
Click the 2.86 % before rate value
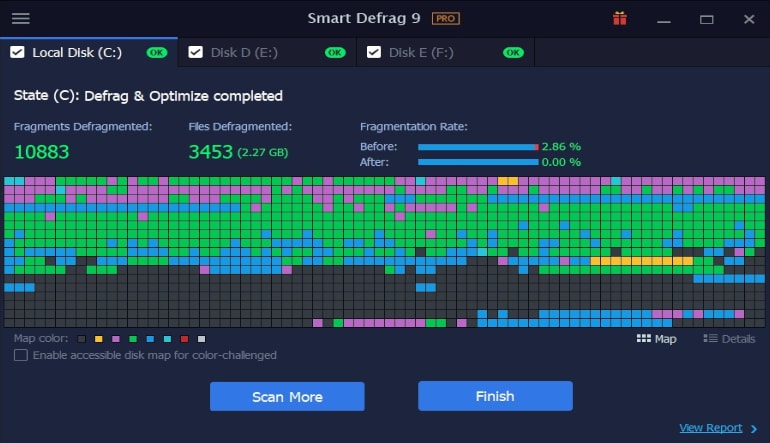coord(561,146)
